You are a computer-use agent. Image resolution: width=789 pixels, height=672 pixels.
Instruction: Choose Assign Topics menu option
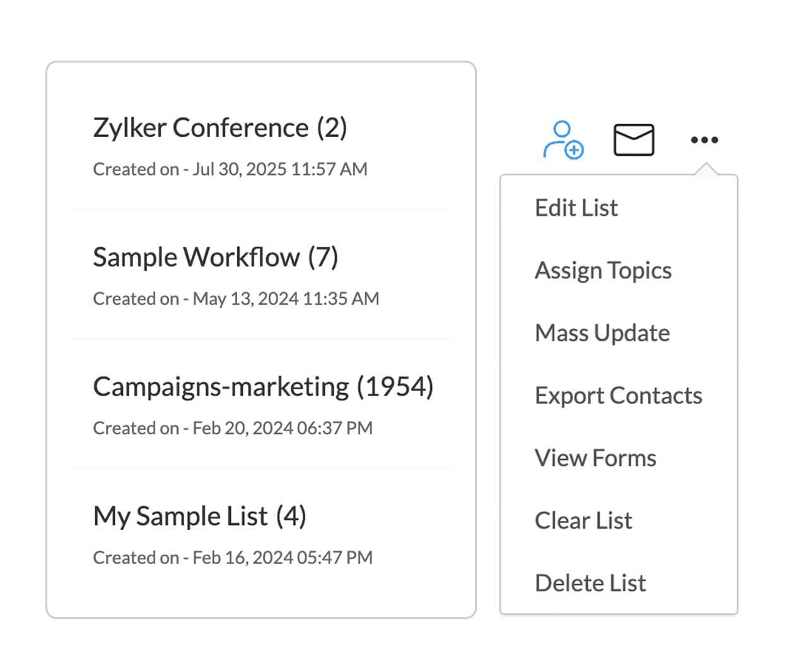(x=603, y=270)
